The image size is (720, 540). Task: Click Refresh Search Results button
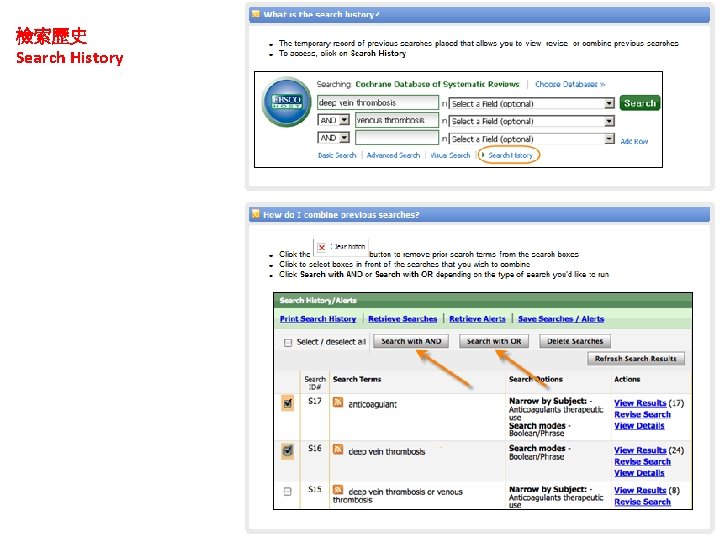[636, 359]
